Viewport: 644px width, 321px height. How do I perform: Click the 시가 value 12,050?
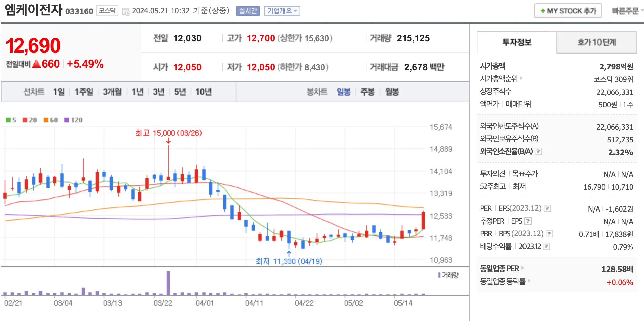(x=187, y=67)
